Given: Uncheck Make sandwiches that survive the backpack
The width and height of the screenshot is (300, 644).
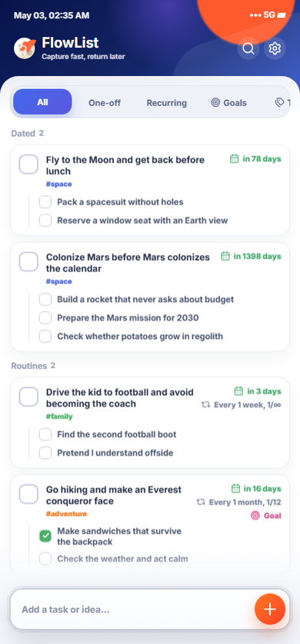Looking at the screenshot, I should coord(45,536).
